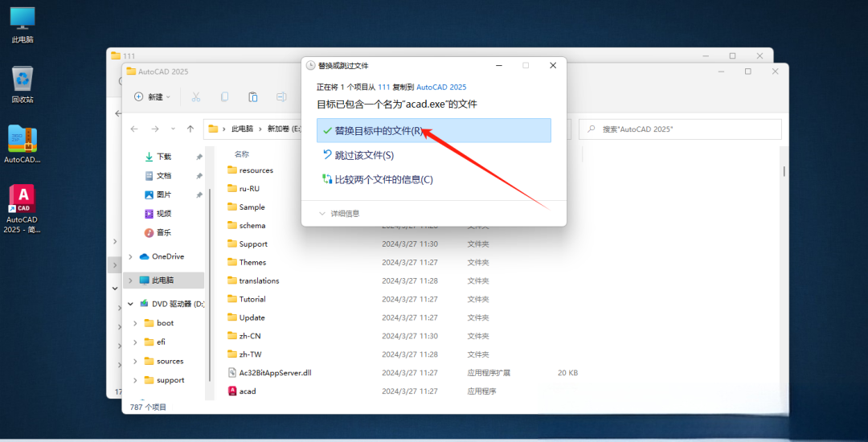Image resolution: width=868 pixels, height=442 pixels.
Task: Select the translations folder
Action: (x=259, y=281)
